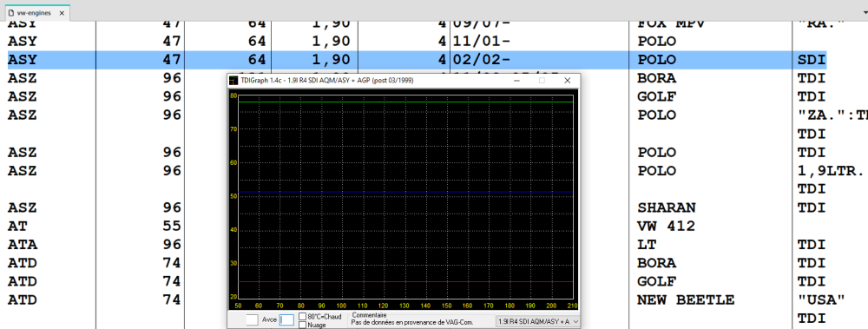Click the 1,90 value in the highlighted row
This screenshot has height=329, width=868.
331,60
